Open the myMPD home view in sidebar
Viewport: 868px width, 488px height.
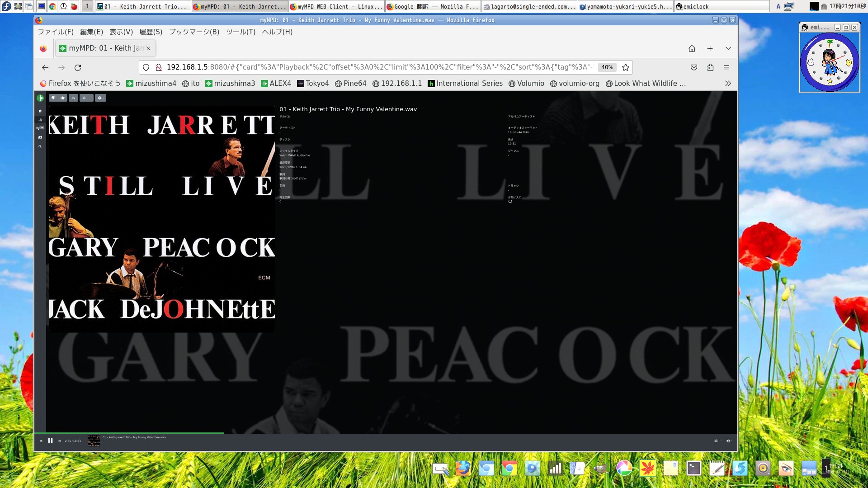[40, 111]
